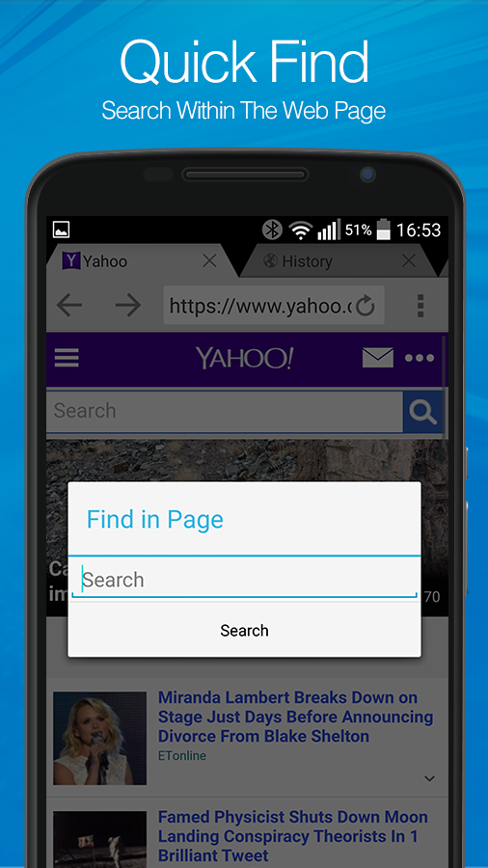The width and height of the screenshot is (488, 868).
Task: Reload the page with refresh icon
Action: tap(366, 306)
